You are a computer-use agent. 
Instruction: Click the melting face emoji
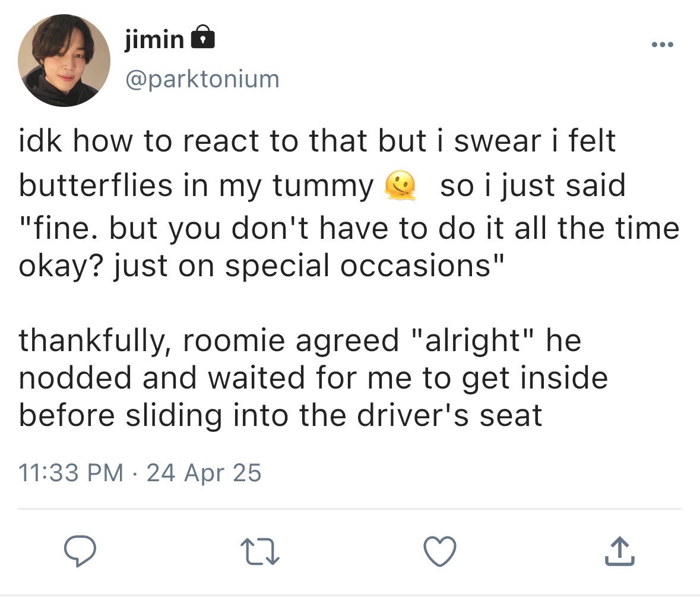pyautogui.click(x=400, y=185)
